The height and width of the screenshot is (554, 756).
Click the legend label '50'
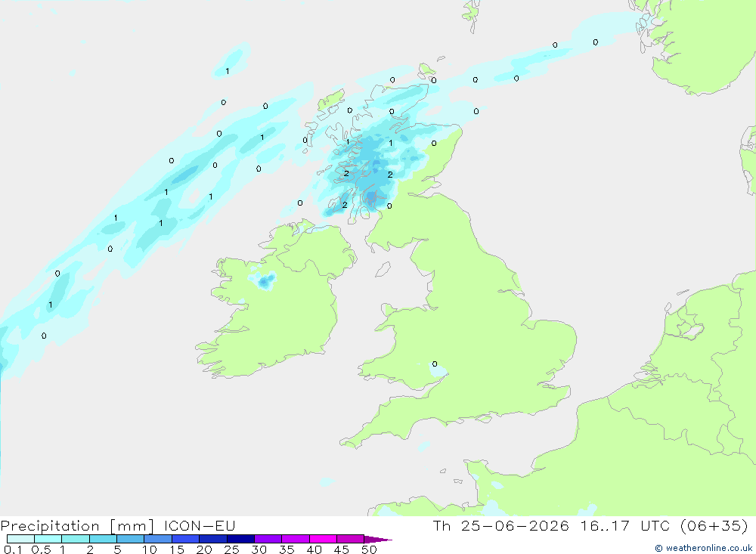pyautogui.click(x=369, y=549)
